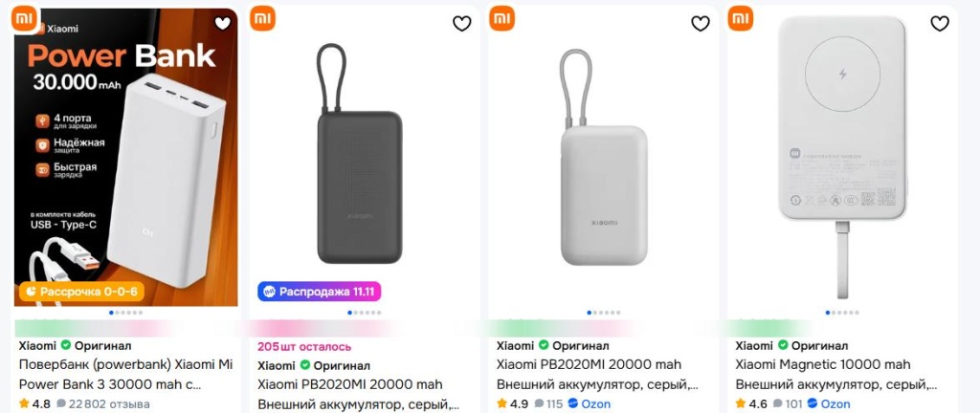Viewport: 980px width, 413px height.
Task: Click the image carousel dots on the 30000 mAh card
Action: click(x=125, y=313)
